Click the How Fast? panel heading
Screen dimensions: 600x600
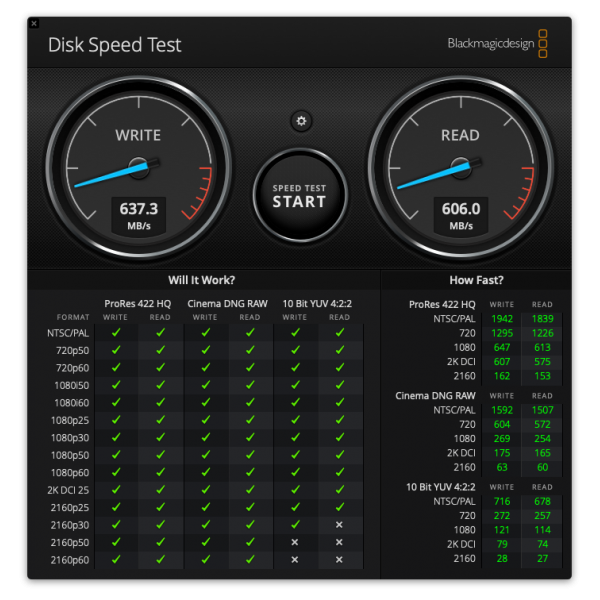[476, 280]
